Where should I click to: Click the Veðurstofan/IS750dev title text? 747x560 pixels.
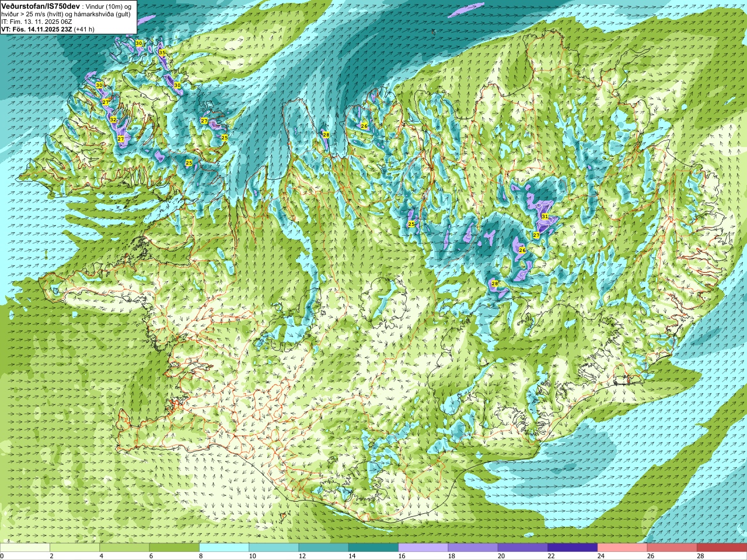tap(40, 5)
